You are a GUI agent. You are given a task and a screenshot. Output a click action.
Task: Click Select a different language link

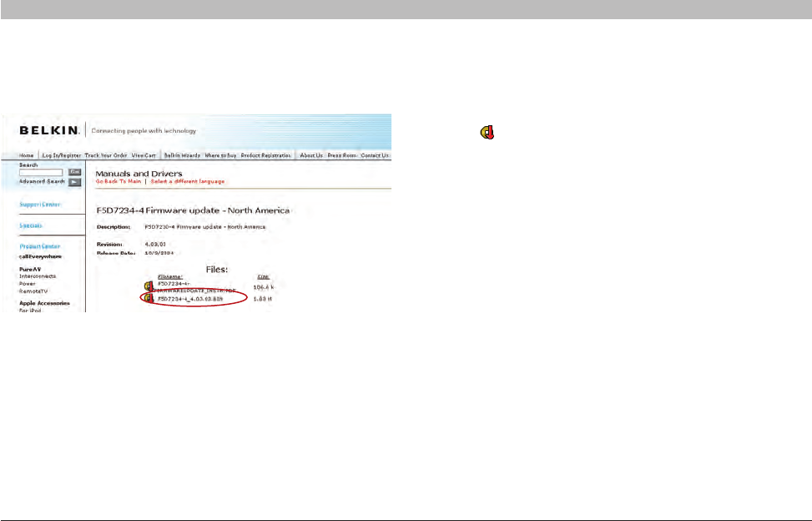[x=188, y=182]
